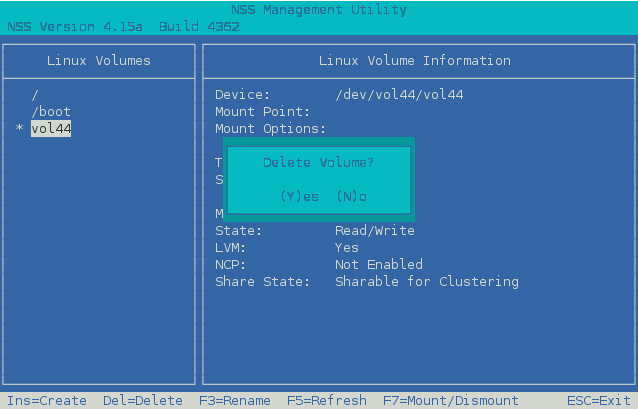This screenshot has width=638, height=409.
Task: Click the Linux Volume Information header
Action: click(414, 60)
